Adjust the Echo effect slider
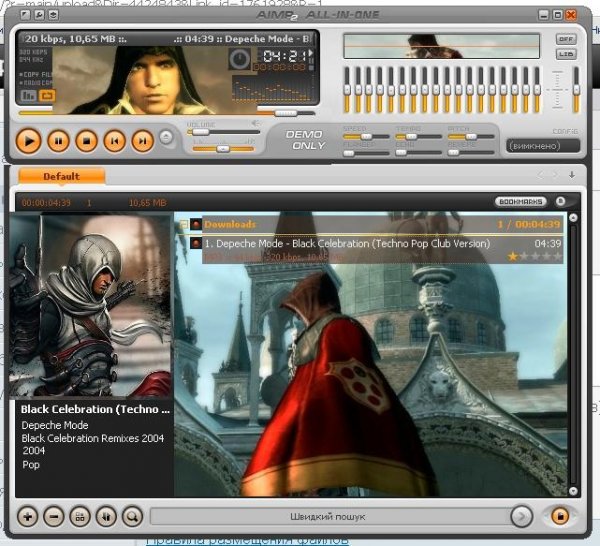Screen dimensions: 600x546 tap(418, 153)
